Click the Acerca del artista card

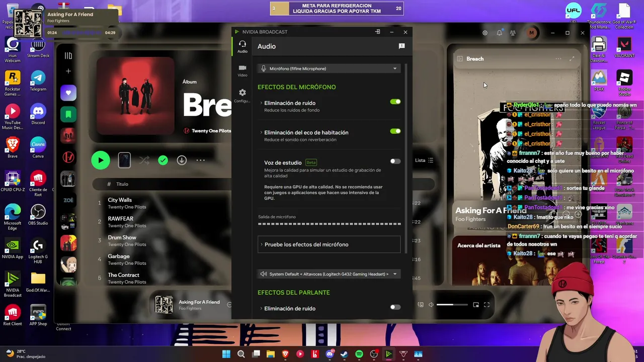[518, 260]
